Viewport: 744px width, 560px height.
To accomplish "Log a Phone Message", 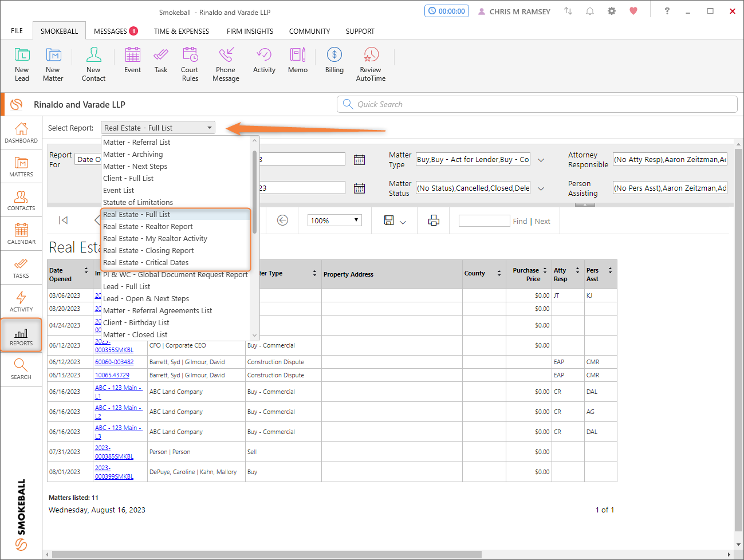I will (226, 64).
